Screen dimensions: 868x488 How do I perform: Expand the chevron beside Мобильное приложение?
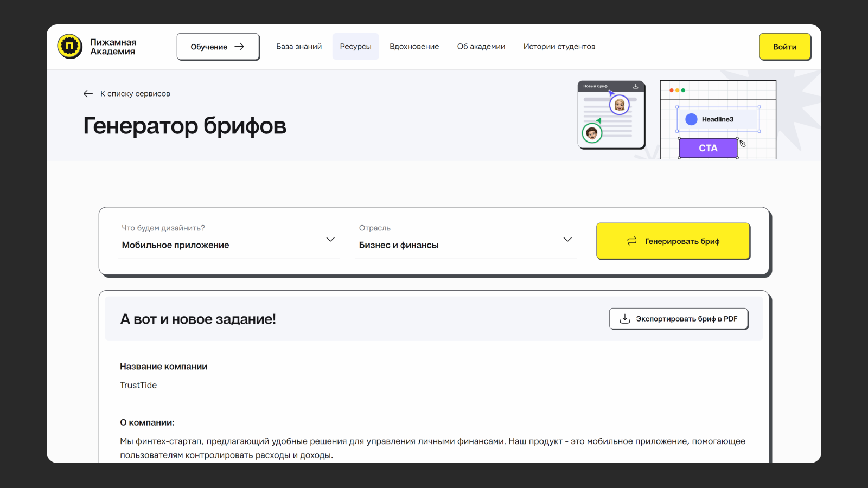pos(330,239)
